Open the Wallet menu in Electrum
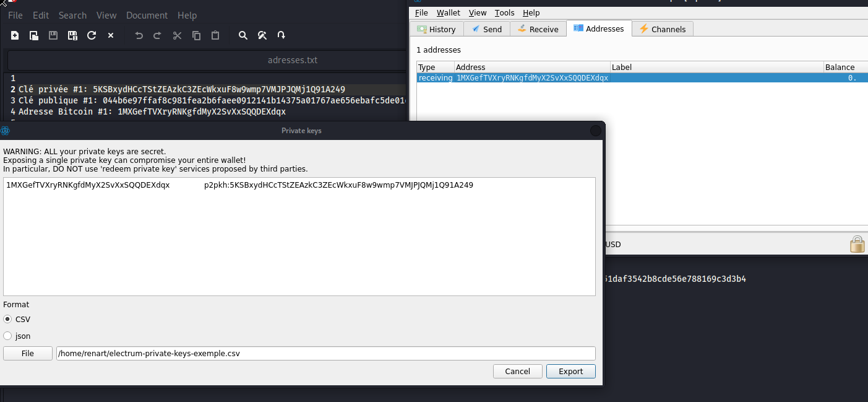Viewport: 868px width, 402px height. 448,12
